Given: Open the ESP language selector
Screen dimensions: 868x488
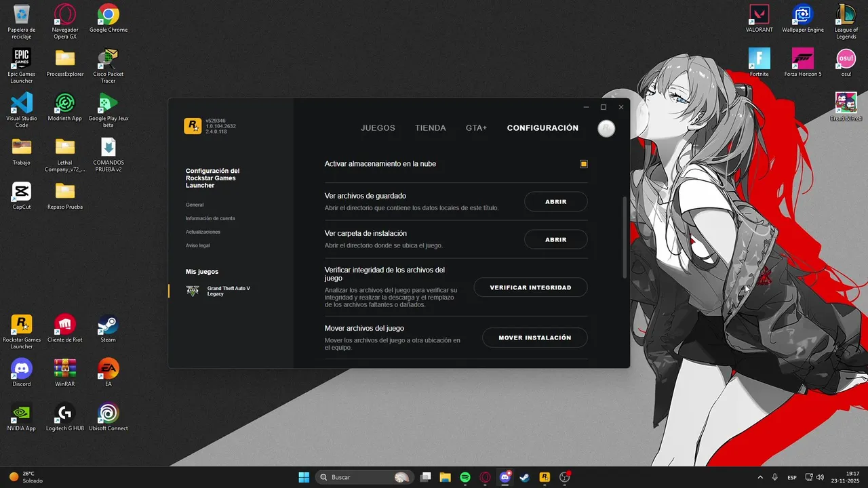Looking at the screenshot, I should pyautogui.click(x=792, y=478).
